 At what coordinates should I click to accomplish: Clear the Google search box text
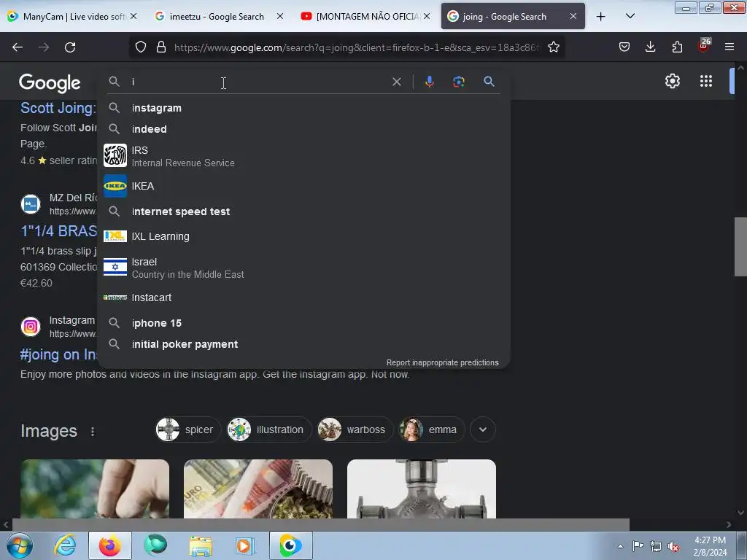click(396, 82)
